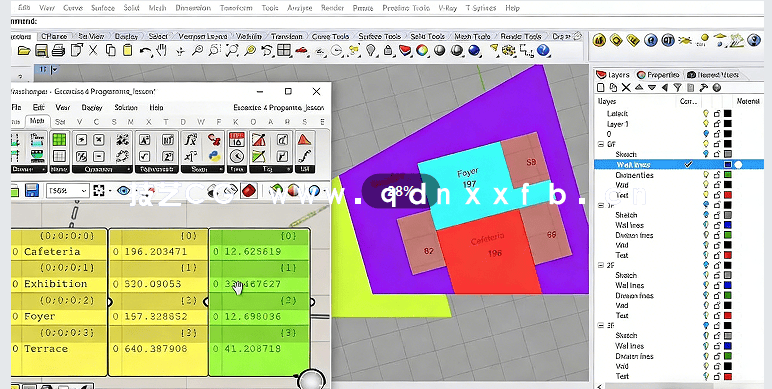Click the 'Cafeteria' entry in Grasshopper panel
The image size is (772, 389).
52,252
